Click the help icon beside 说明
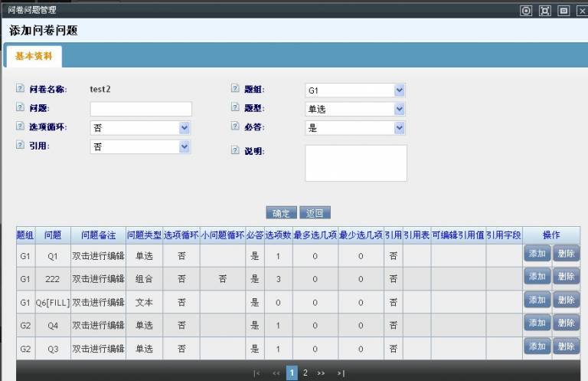The height and width of the screenshot is (381, 588). tap(236, 150)
